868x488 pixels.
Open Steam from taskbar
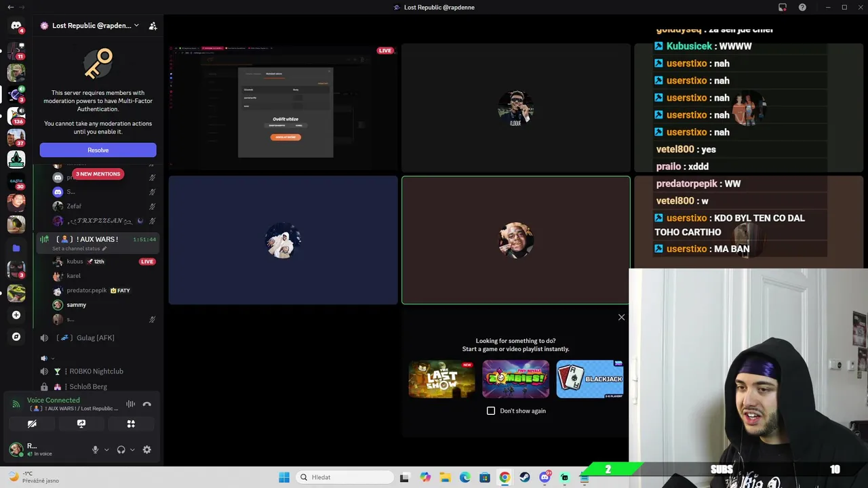(525, 477)
